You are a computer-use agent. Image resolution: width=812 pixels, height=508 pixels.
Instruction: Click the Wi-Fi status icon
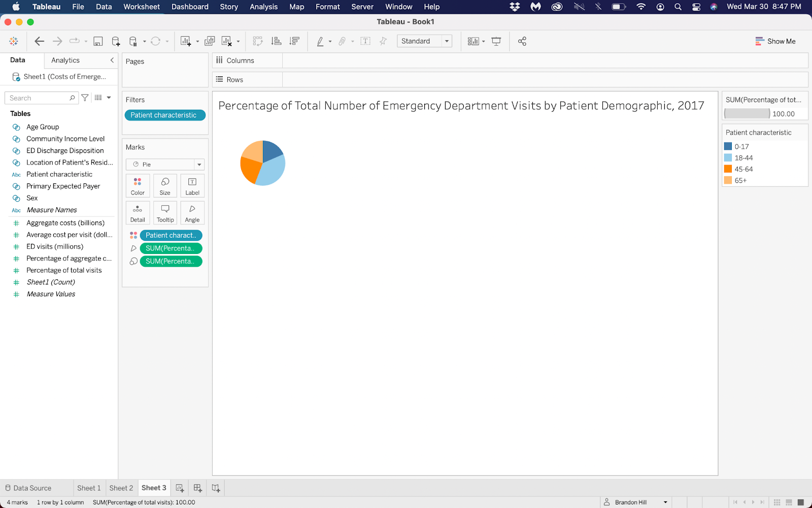(x=641, y=7)
